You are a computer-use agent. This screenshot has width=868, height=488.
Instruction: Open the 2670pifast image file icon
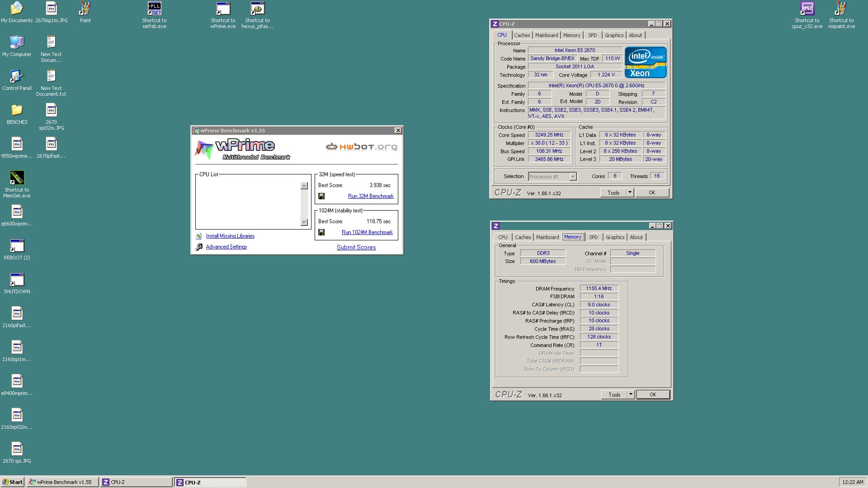pyautogui.click(x=51, y=148)
